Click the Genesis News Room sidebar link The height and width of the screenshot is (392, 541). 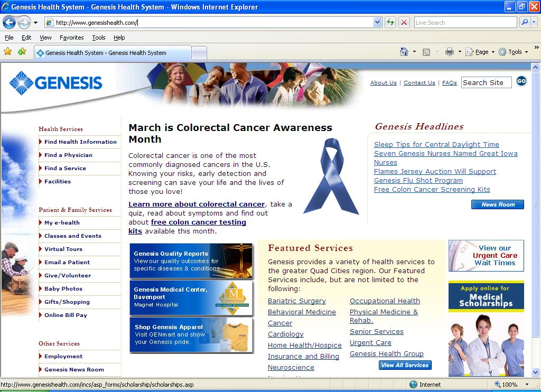coord(74,370)
